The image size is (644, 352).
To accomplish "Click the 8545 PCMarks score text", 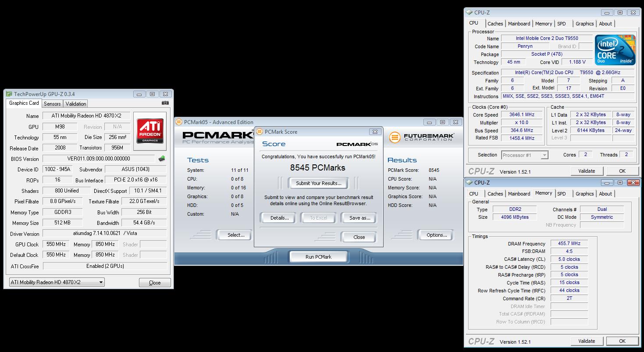I will pos(318,167).
